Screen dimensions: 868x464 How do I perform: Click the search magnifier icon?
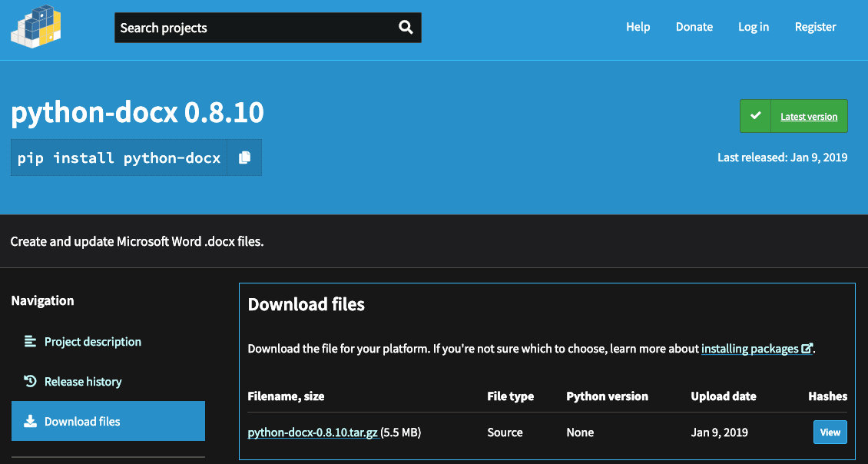click(x=406, y=28)
